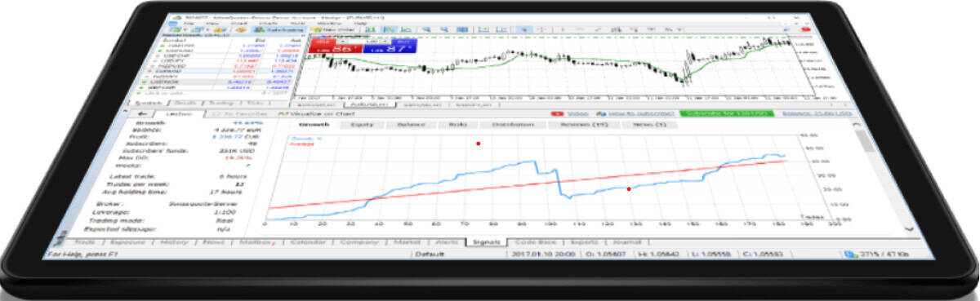Click the Default profile in status bar
The image size is (980, 301).
[430, 255]
